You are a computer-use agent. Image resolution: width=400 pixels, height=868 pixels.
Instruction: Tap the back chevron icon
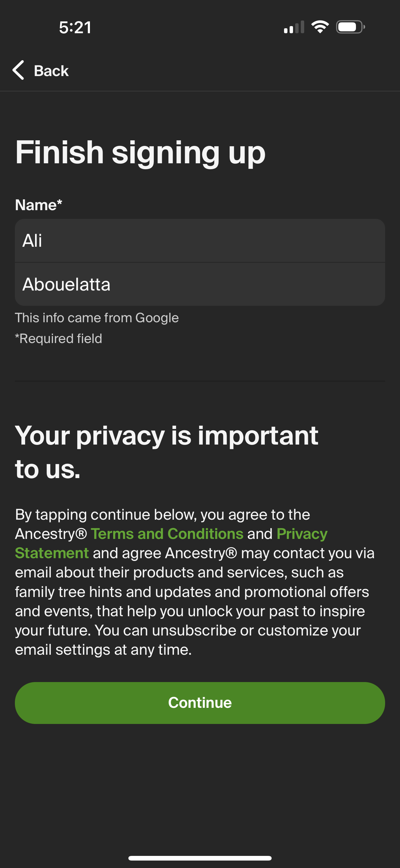pos(19,70)
